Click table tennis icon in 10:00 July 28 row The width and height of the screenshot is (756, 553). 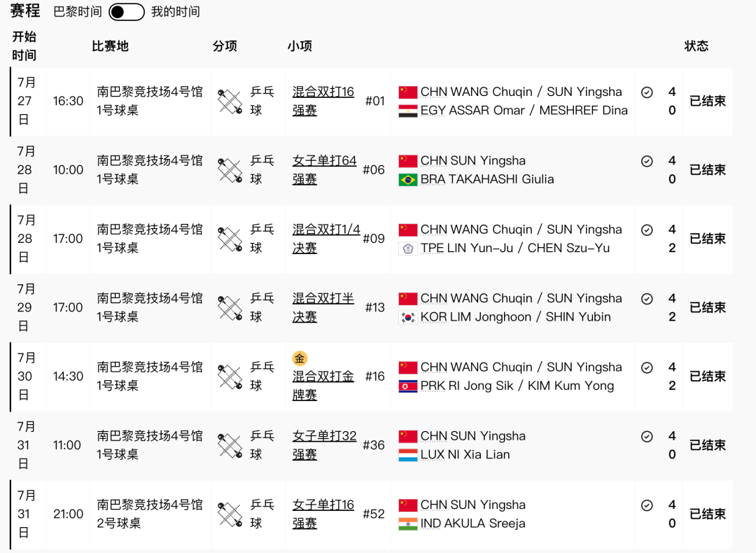pos(230,170)
